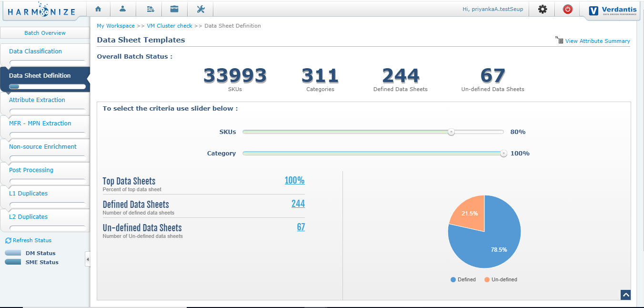This screenshot has height=308, width=644.
Task: Open Post Processing step
Action: tap(31, 170)
